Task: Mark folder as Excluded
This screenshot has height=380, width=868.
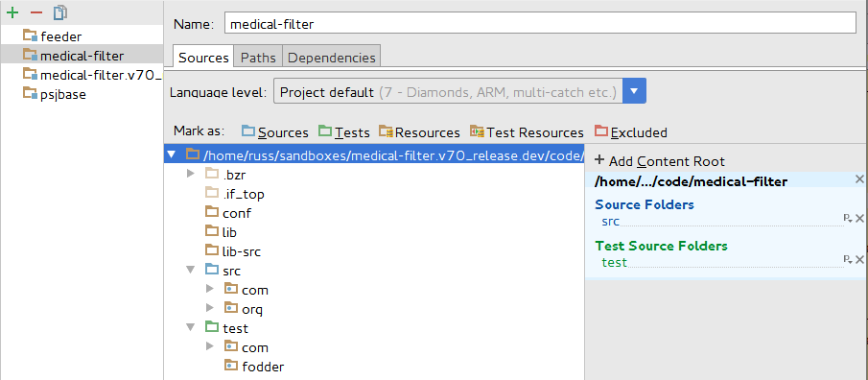Action: click(630, 132)
